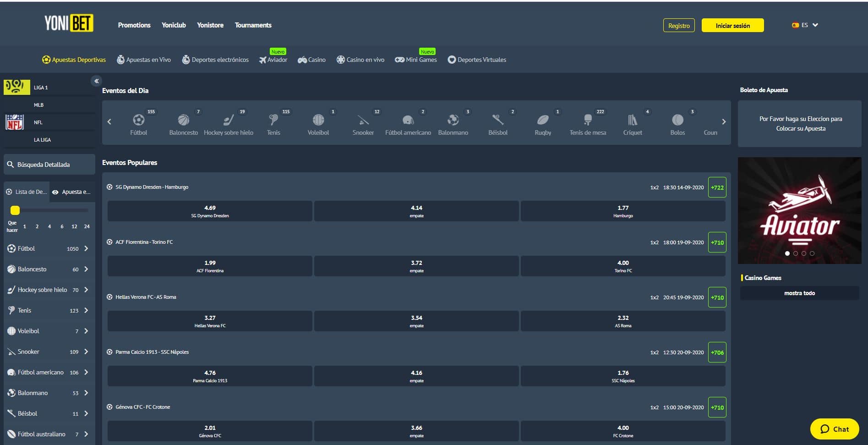Click the Rugby ball icon
The width and height of the screenshot is (868, 445).
point(543,120)
